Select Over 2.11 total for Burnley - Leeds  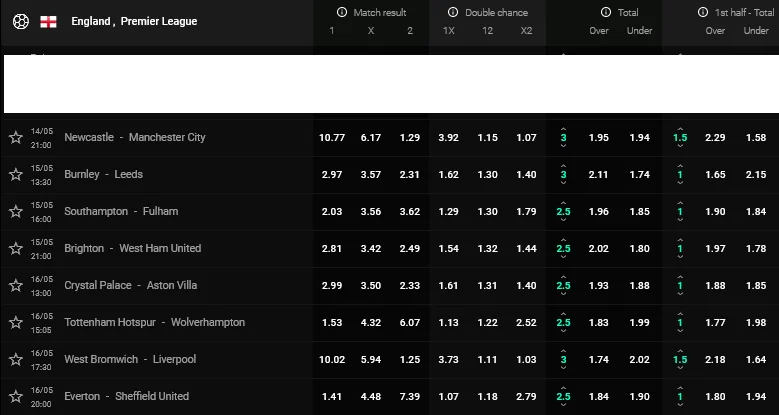click(598, 174)
